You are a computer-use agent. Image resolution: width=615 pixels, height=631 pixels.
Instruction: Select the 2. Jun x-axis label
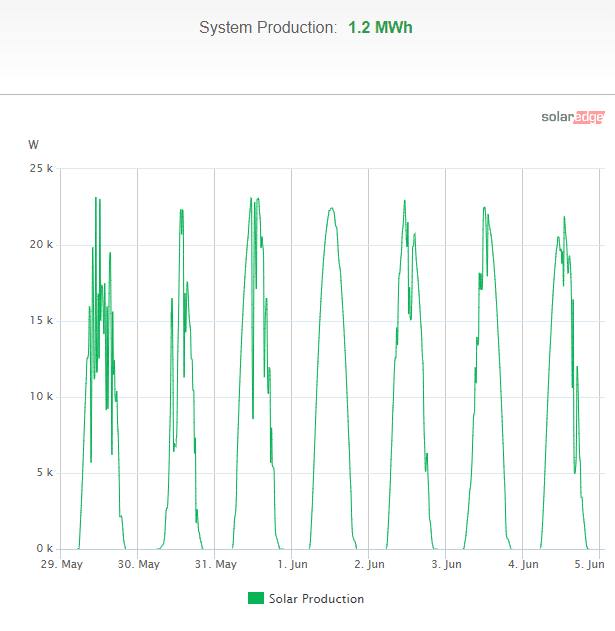coord(367,565)
